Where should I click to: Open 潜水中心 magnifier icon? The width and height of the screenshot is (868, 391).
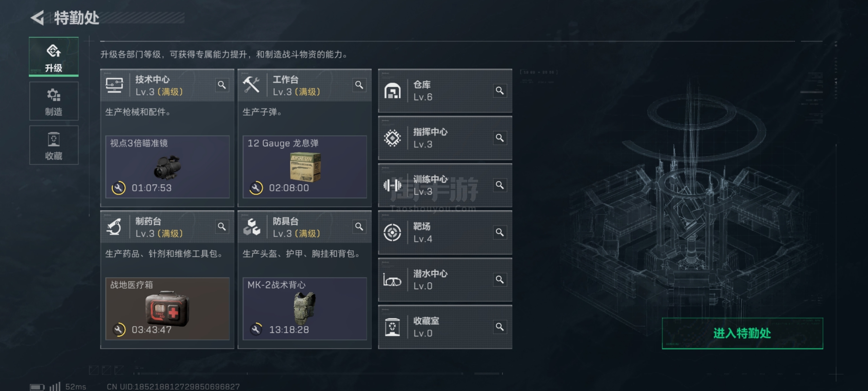coord(499,279)
